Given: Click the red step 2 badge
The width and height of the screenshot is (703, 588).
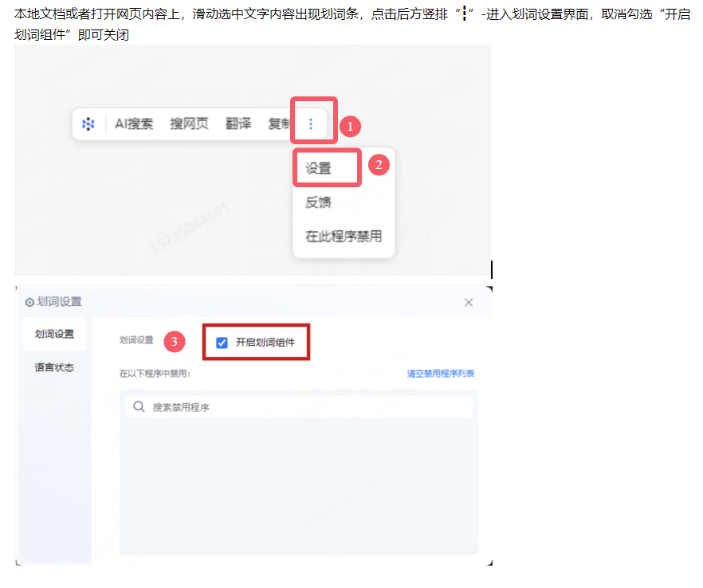Looking at the screenshot, I should (x=379, y=165).
